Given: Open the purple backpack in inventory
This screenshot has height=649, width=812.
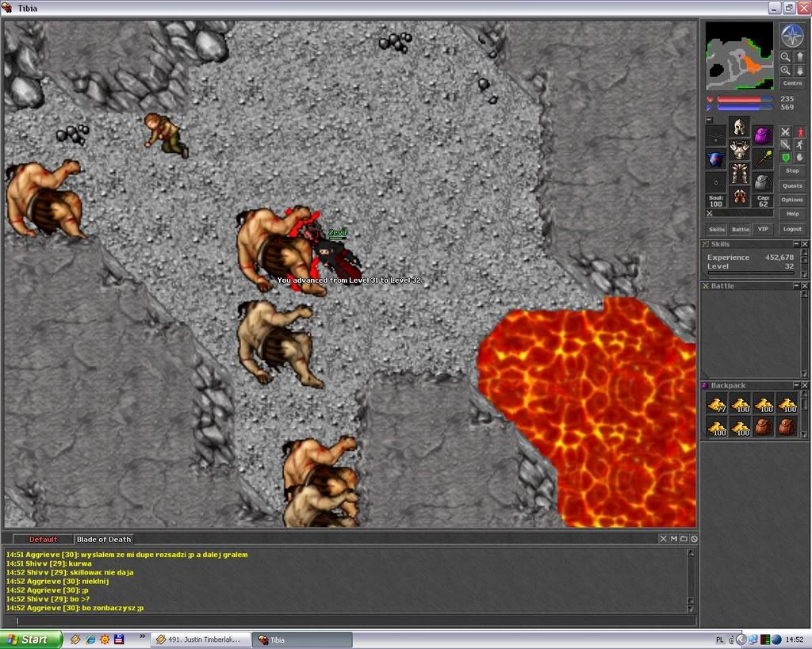Looking at the screenshot, I should [x=763, y=136].
